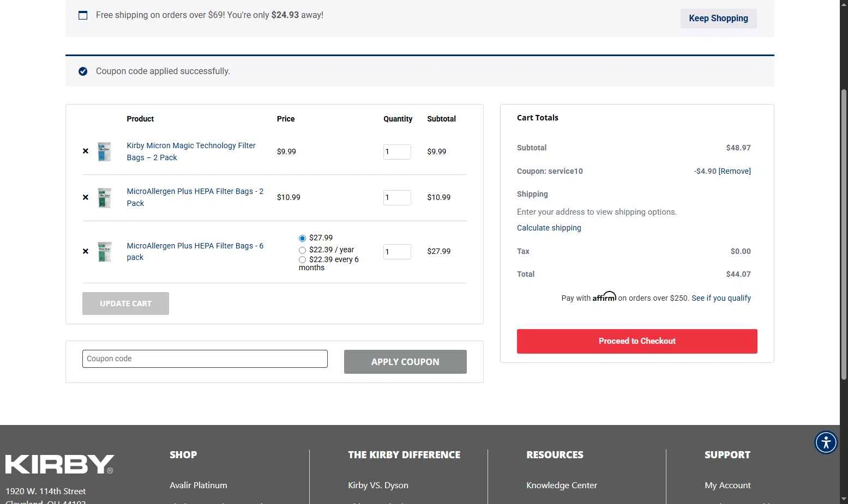Click the disabled Update Cart button
The height and width of the screenshot is (504, 848).
(x=125, y=303)
